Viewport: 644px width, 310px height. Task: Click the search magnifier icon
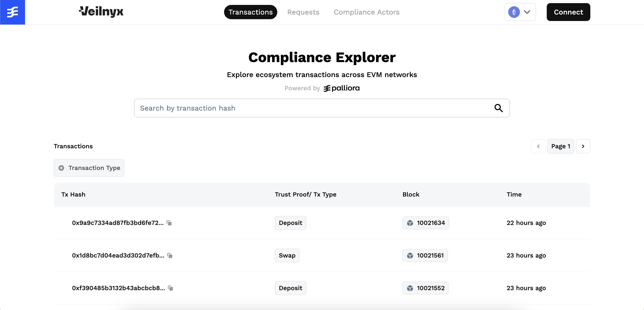coord(498,108)
